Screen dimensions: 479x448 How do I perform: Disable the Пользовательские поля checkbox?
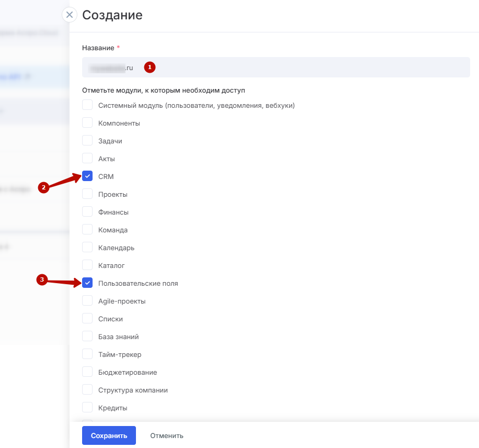(x=87, y=283)
